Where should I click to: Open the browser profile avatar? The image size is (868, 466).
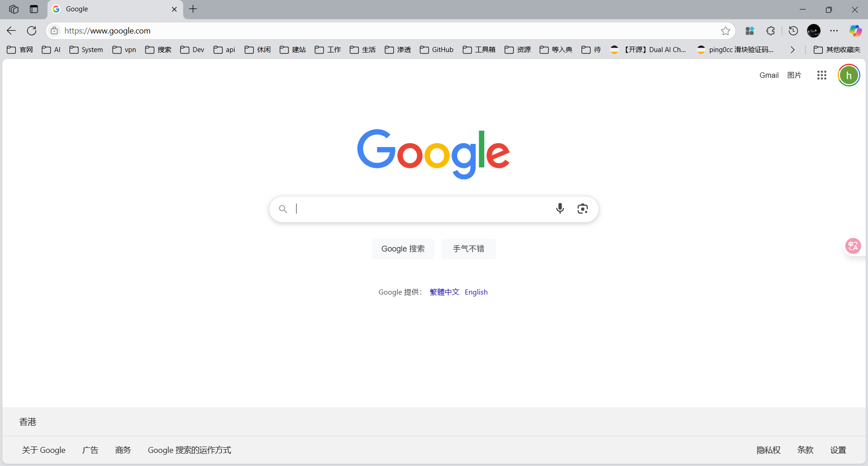814,31
